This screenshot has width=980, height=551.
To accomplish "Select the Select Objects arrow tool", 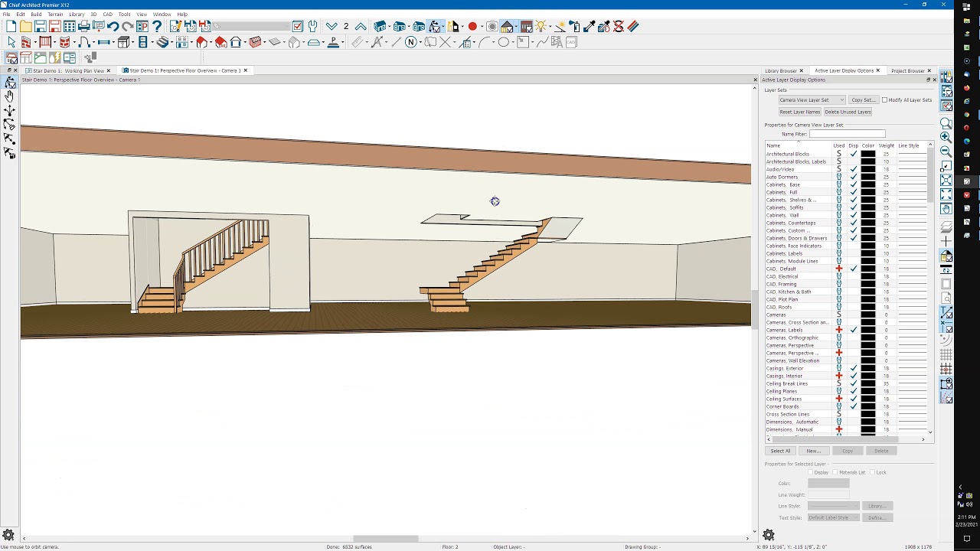I will tap(11, 42).
